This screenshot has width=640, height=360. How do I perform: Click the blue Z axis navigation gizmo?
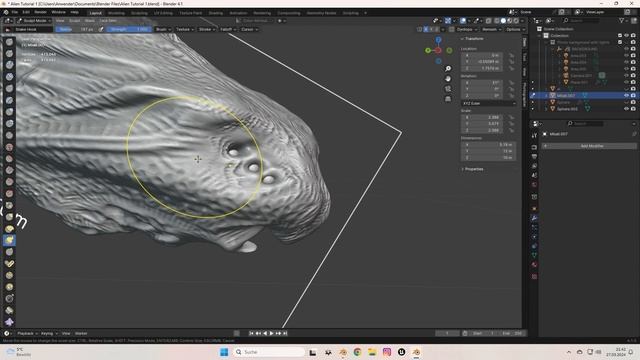(x=438, y=40)
